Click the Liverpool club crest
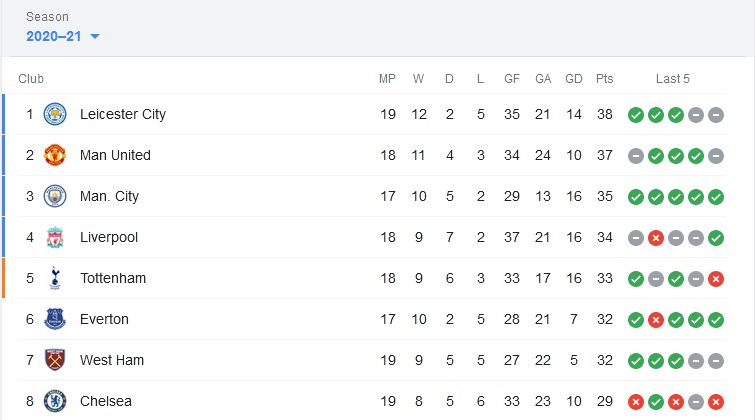 click(55, 237)
